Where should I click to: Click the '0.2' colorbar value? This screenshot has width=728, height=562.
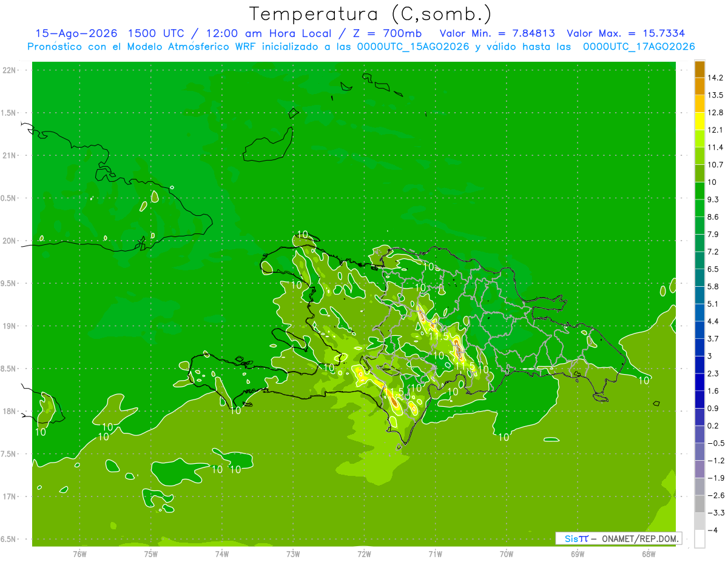click(713, 426)
